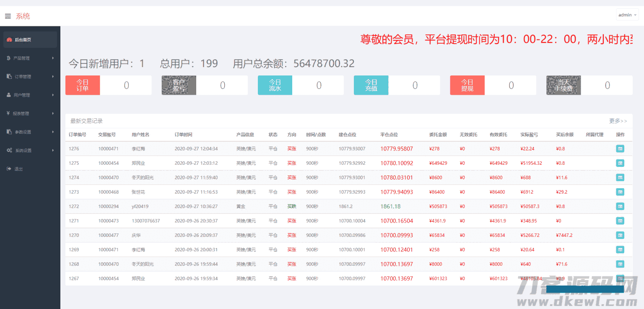Open the hamburger menu icon in the top bar

[8, 16]
